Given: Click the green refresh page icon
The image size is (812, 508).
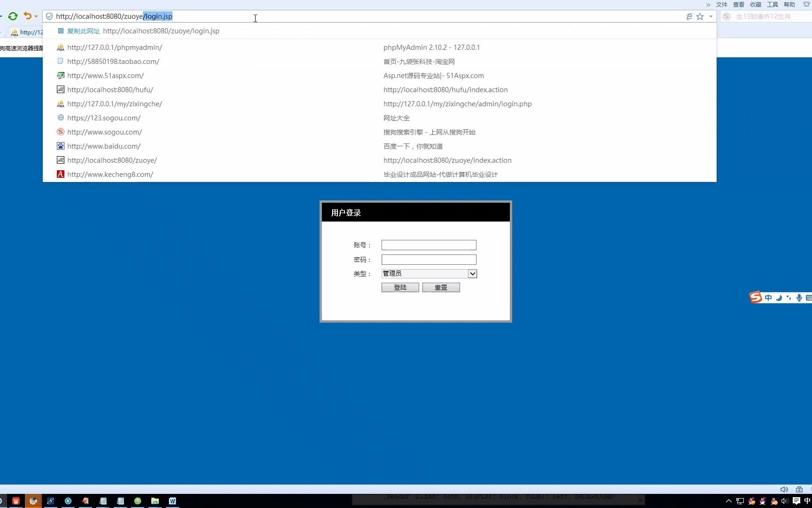Looking at the screenshot, I should [13, 16].
